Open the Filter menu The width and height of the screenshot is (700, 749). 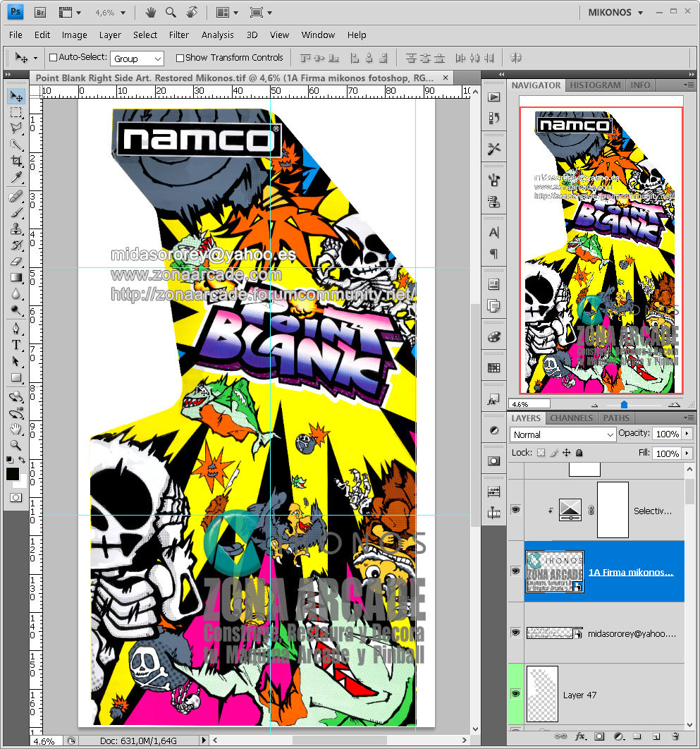(x=179, y=35)
